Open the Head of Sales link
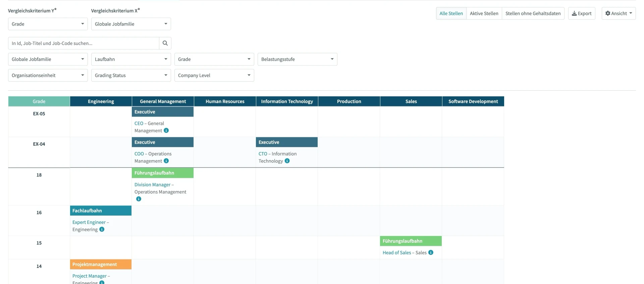The image size is (644, 284). pyautogui.click(x=397, y=252)
